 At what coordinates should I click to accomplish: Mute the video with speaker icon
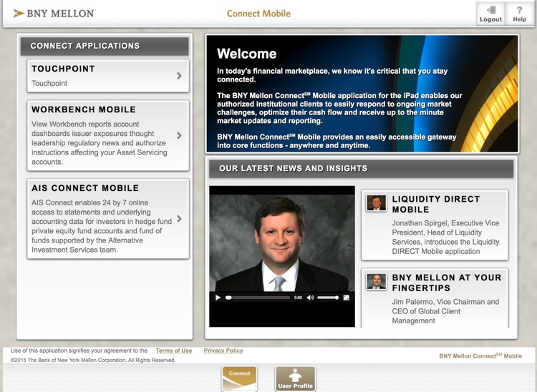[310, 298]
